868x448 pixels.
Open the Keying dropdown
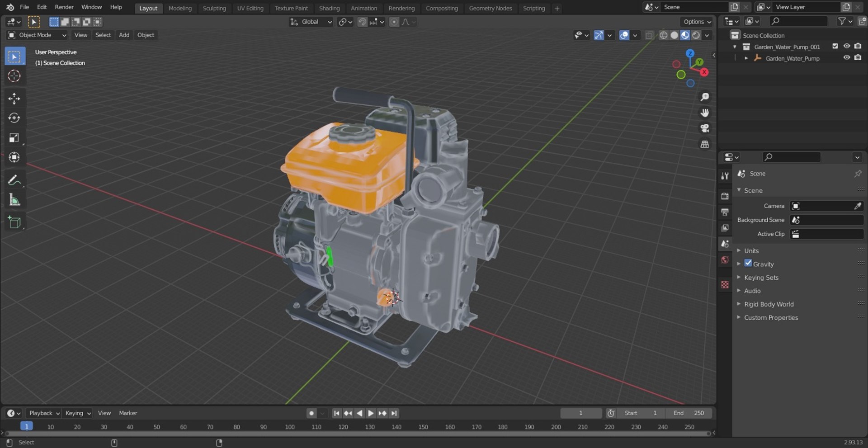click(x=77, y=413)
